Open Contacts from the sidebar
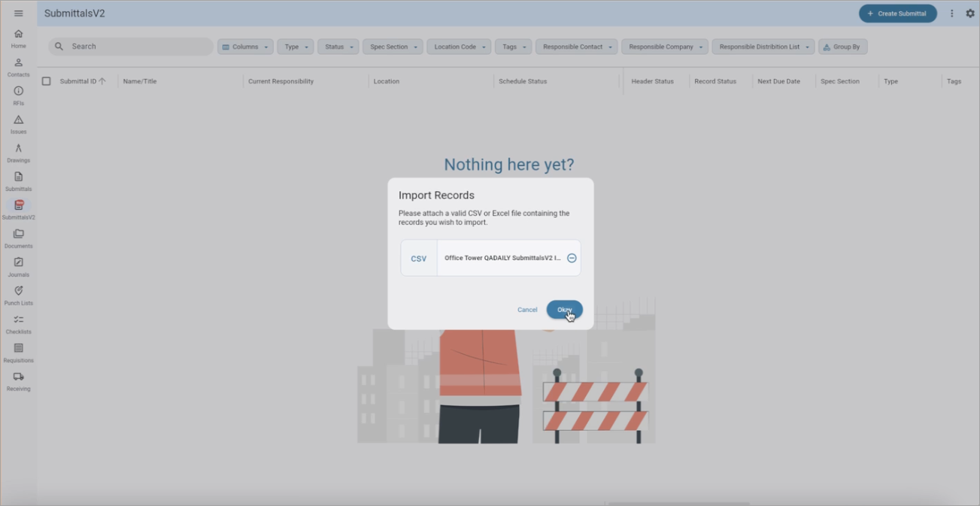Image resolution: width=980 pixels, height=506 pixels. (19, 67)
